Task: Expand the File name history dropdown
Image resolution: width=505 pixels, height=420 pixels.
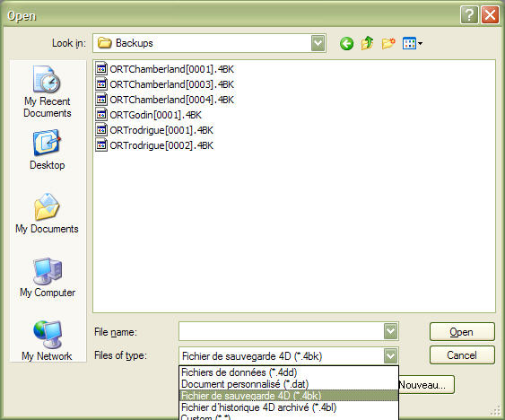Action: [x=391, y=331]
